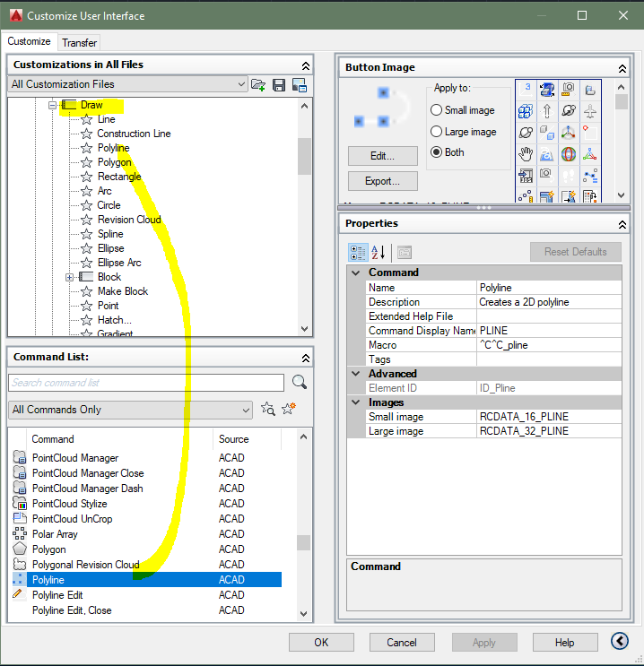Image resolution: width=644 pixels, height=666 pixels.
Task: Click the Polyline Edit pencil icon
Action: pos(18,594)
